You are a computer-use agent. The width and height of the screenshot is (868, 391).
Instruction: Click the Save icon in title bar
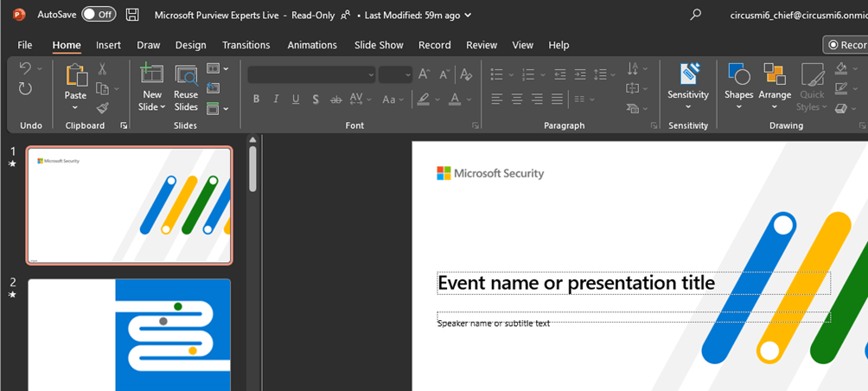(x=132, y=15)
